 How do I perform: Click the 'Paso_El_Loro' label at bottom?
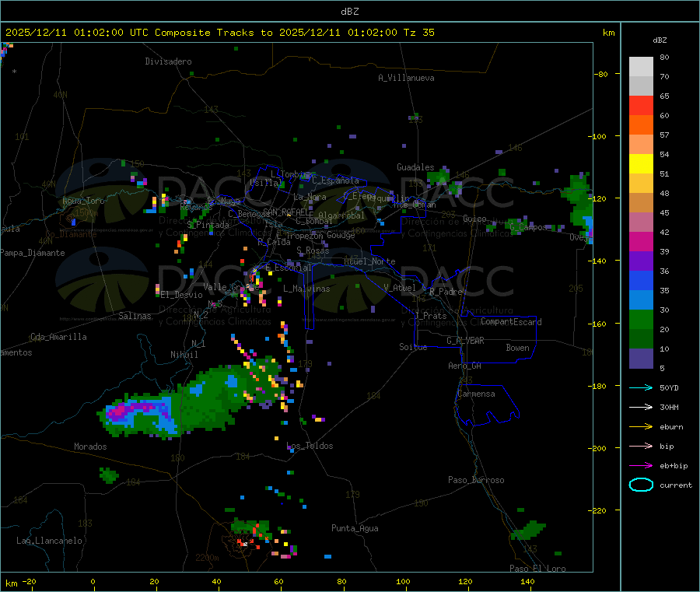tap(537, 569)
